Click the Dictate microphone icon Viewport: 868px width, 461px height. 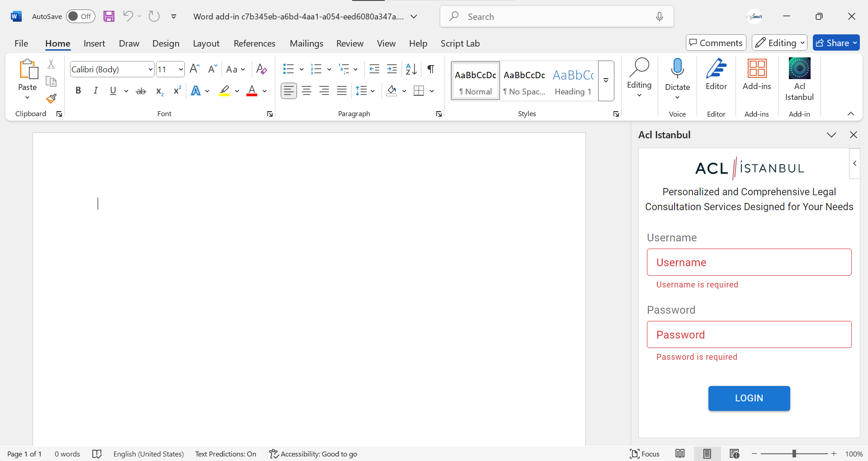pos(677,69)
